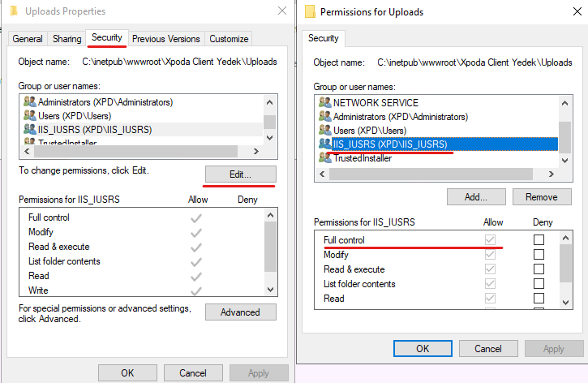Click the Edit... button

click(x=241, y=174)
